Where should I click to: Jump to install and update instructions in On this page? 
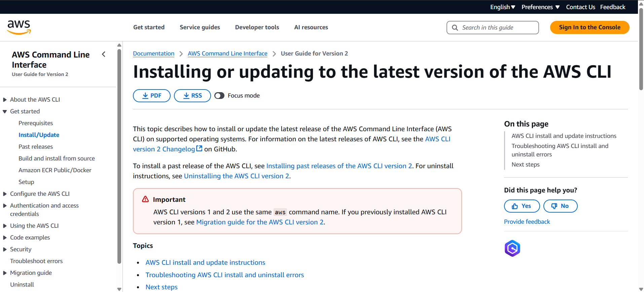(x=564, y=136)
